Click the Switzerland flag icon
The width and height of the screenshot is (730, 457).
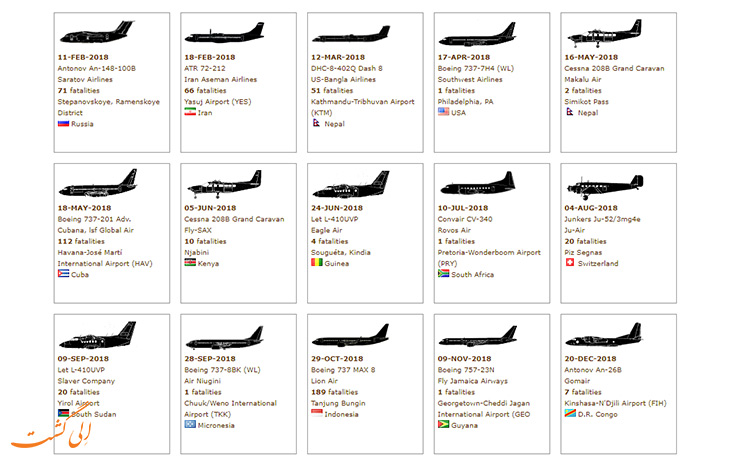pos(570,262)
